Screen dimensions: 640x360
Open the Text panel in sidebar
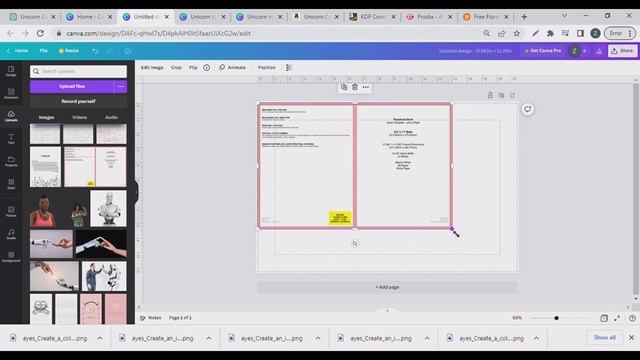click(x=11, y=139)
